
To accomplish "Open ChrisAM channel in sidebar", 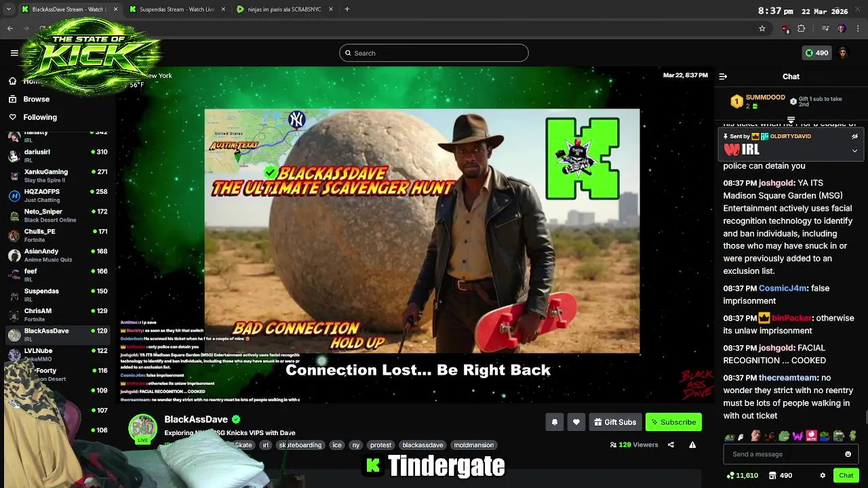I will click(58, 314).
